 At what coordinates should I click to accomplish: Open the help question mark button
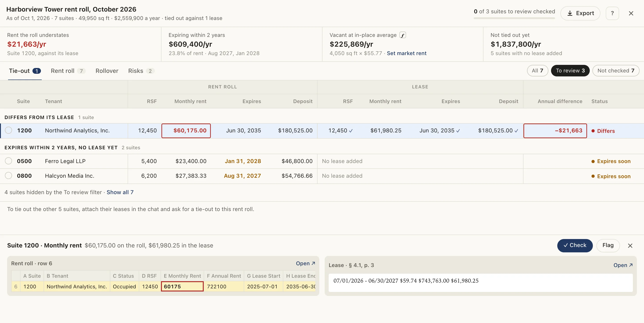(x=612, y=13)
